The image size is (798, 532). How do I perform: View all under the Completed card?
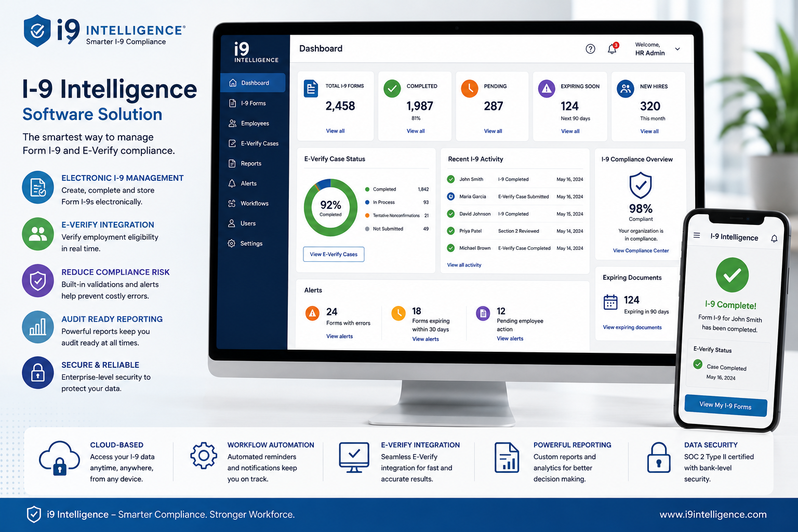click(416, 131)
